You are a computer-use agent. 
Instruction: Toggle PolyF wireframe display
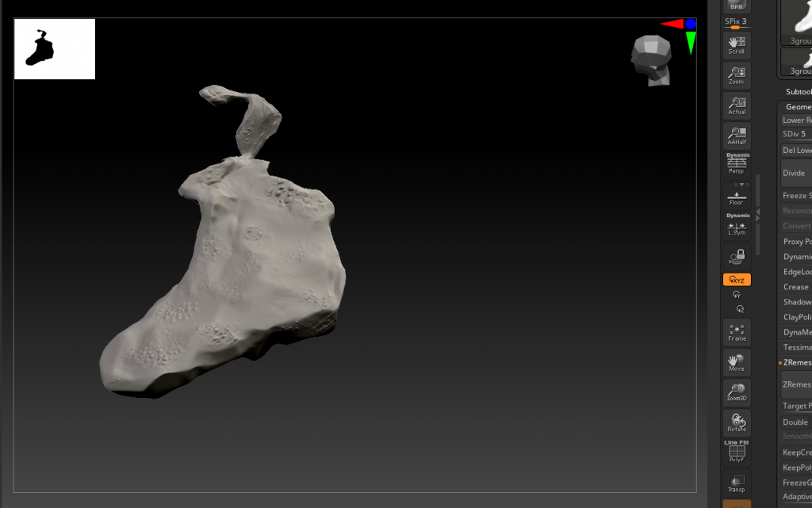coord(737,453)
